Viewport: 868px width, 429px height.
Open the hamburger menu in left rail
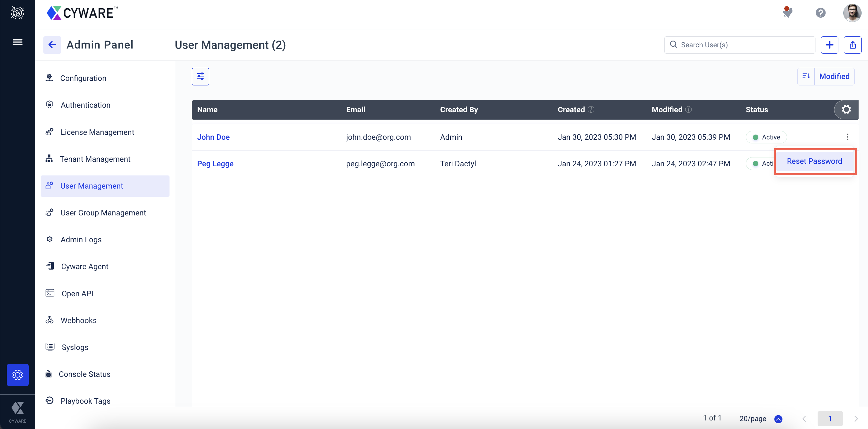pos(17,42)
